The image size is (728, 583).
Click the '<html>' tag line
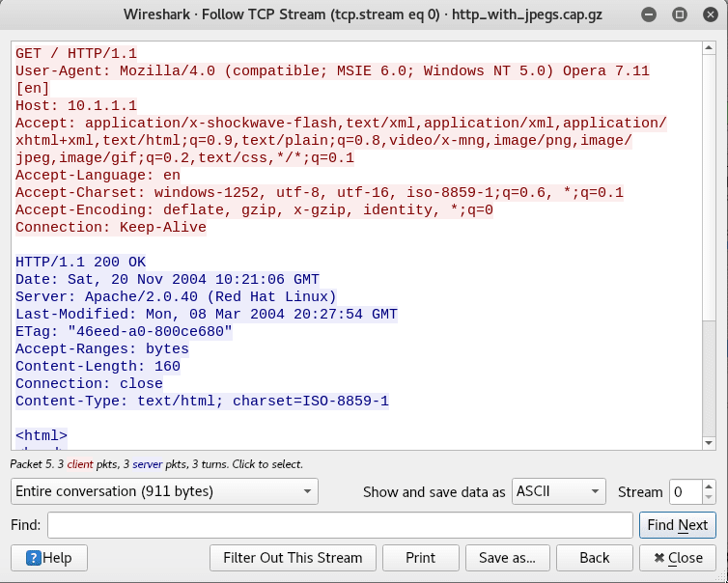[42, 435]
